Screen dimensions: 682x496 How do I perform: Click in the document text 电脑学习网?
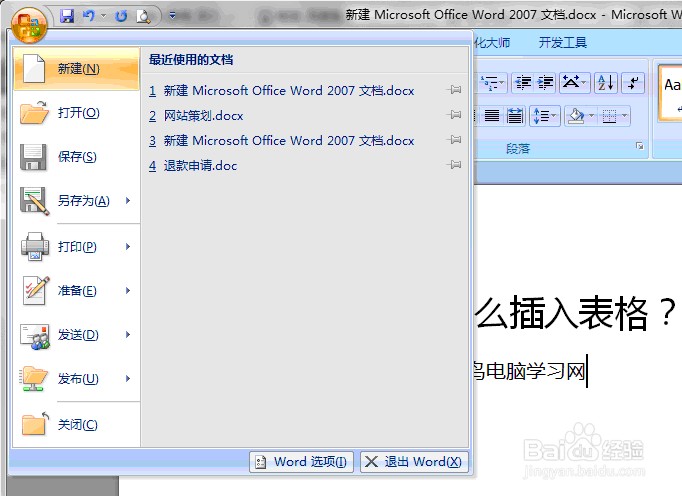(536, 371)
